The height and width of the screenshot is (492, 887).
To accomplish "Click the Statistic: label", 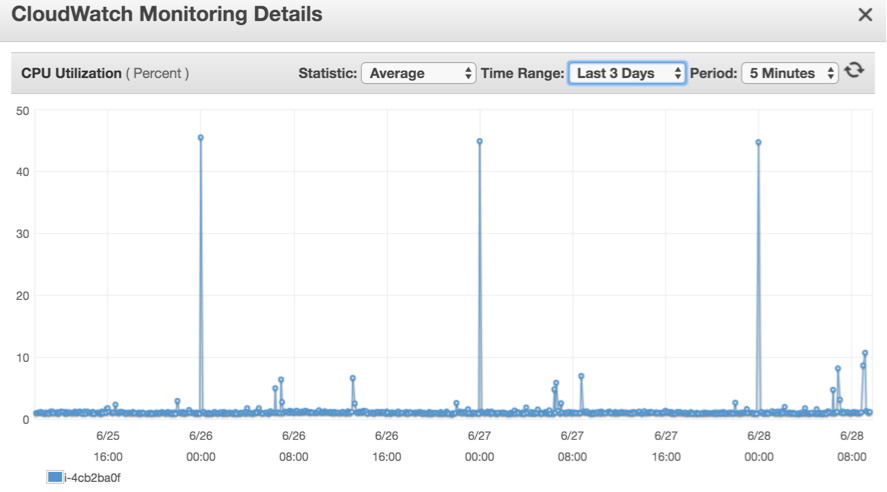I will pos(328,74).
